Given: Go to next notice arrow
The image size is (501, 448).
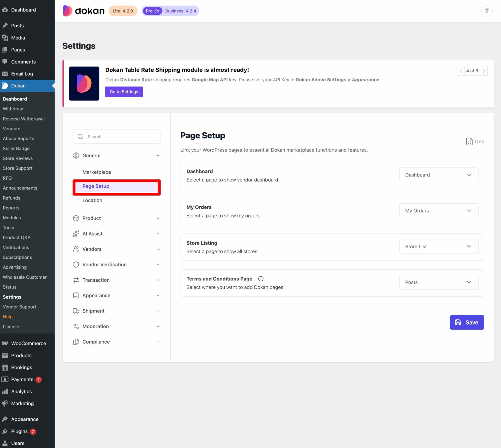Looking at the screenshot, I should (x=484, y=71).
